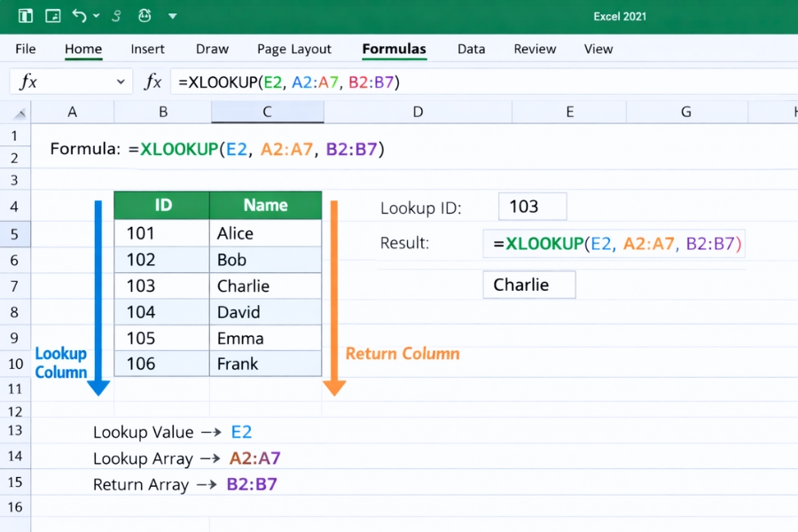Click the Redo icon in title bar

pyautogui.click(x=116, y=15)
